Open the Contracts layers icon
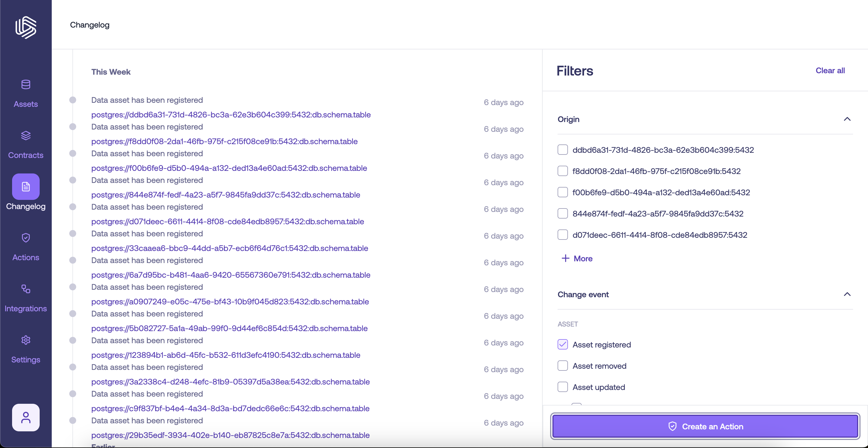Image resolution: width=868 pixels, height=448 pixels. pos(26,136)
